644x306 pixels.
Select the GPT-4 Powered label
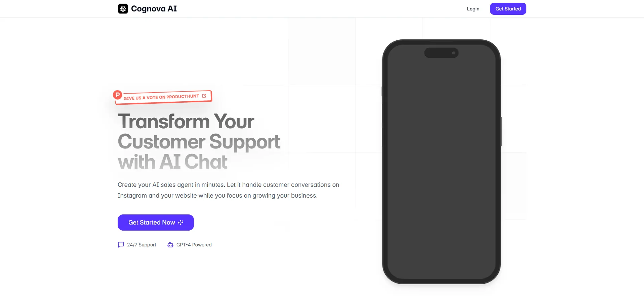pos(194,245)
